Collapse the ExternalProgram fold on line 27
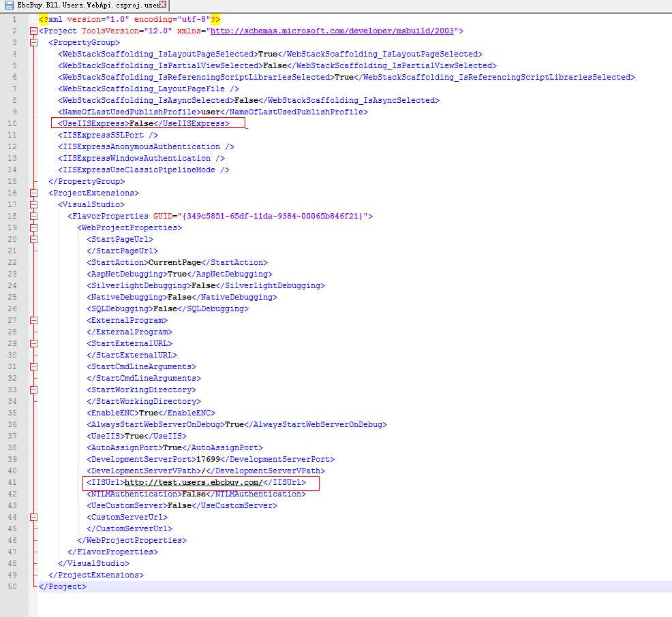 click(x=33, y=320)
